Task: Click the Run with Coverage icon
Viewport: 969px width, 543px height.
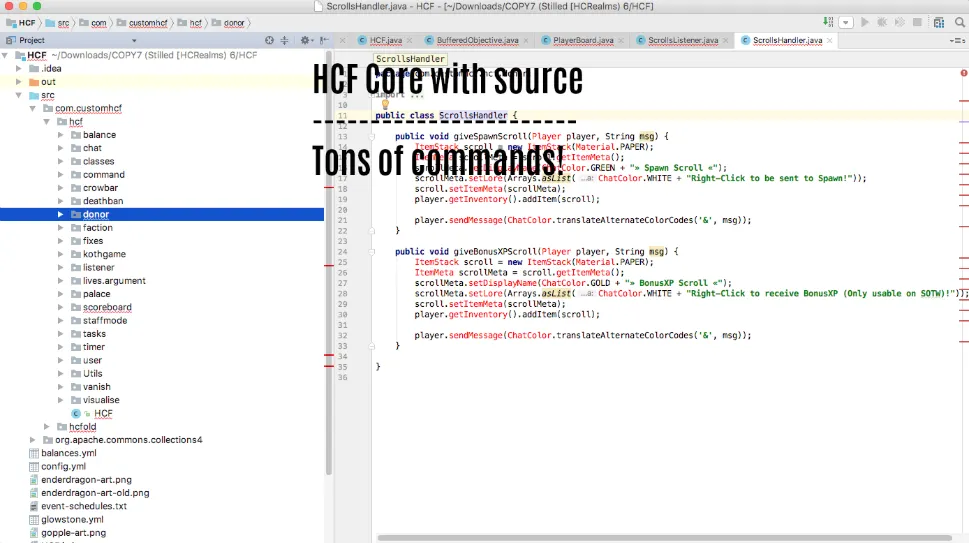Action: point(900,22)
